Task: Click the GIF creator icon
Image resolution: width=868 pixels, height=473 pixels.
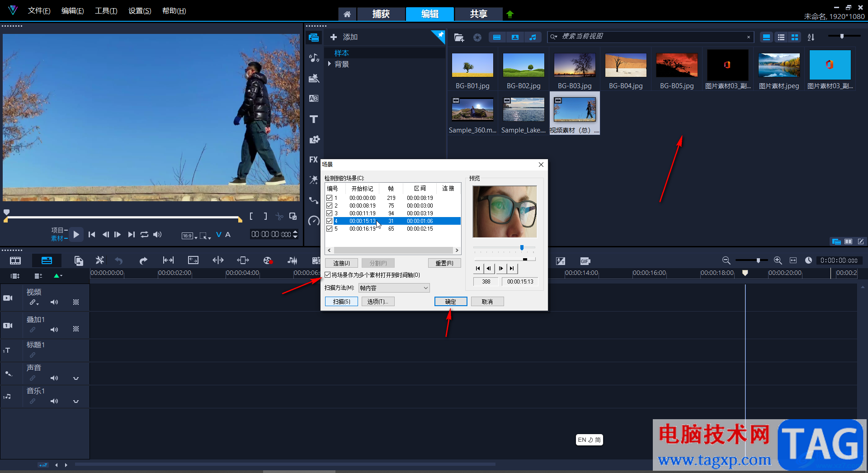Action: click(585, 261)
